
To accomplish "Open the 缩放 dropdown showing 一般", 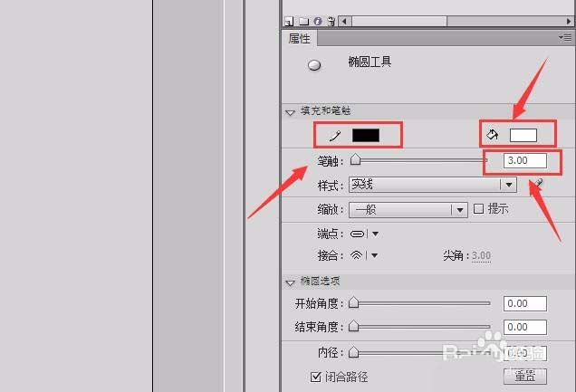I will tap(408, 210).
